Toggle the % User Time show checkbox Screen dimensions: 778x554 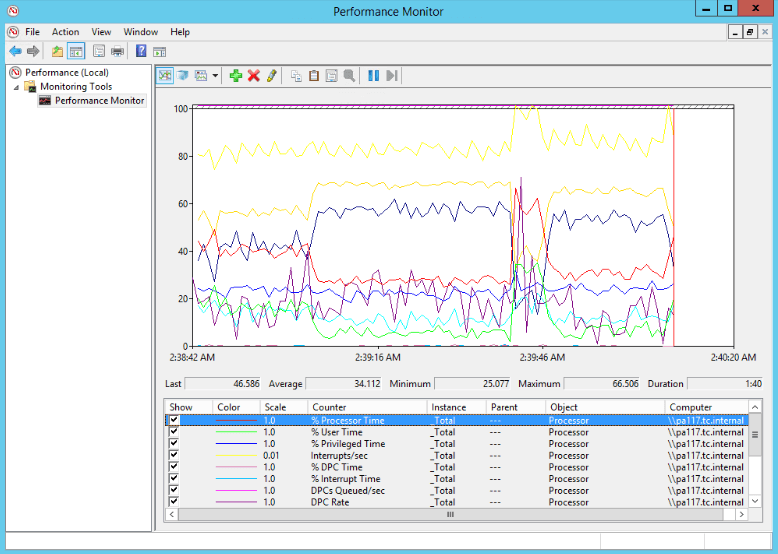coord(175,432)
